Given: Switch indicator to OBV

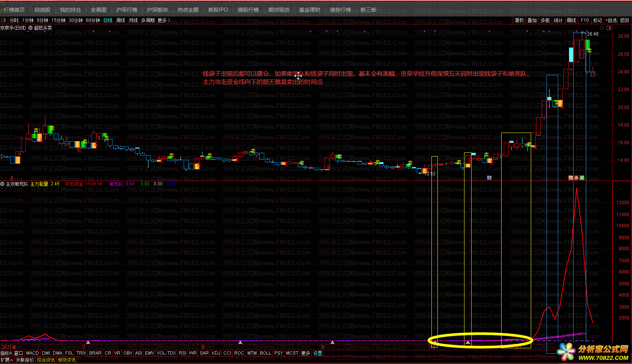Looking at the screenshot, I should (128, 353).
